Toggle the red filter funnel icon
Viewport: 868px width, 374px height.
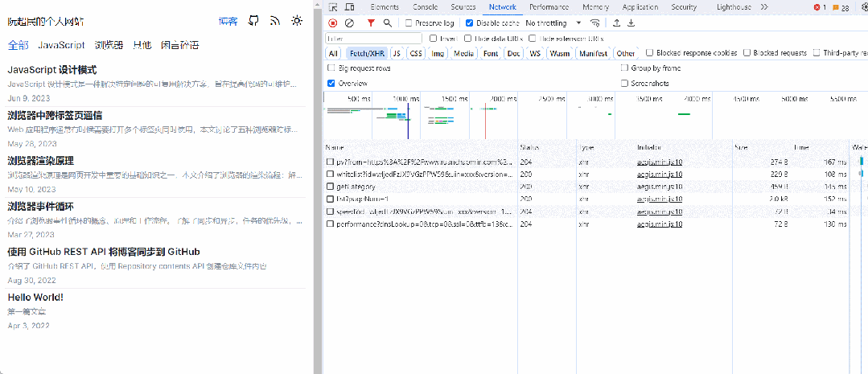[x=371, y=23]
